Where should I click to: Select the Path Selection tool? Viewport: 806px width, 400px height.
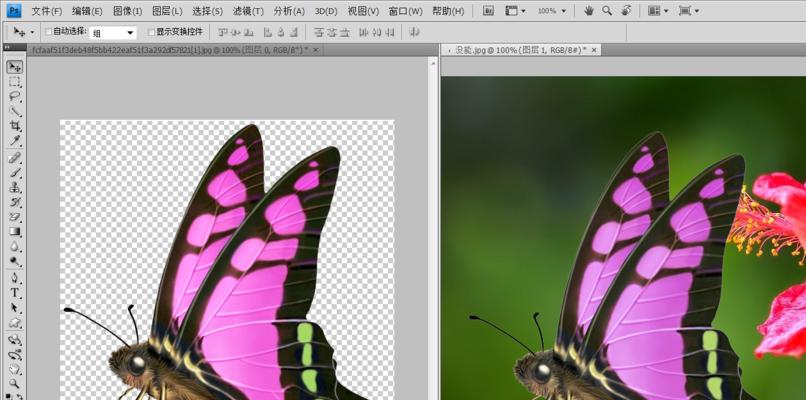[15, 308]
